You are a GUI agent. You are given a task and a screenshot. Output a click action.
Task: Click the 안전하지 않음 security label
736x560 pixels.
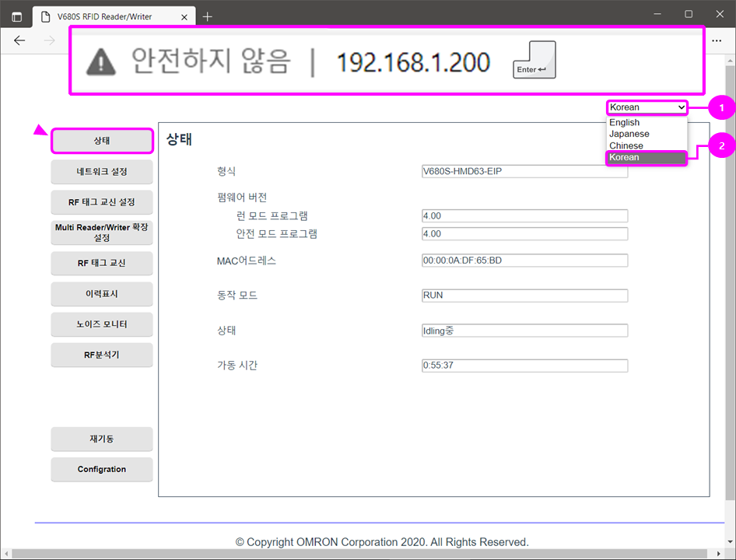point(211,61)
